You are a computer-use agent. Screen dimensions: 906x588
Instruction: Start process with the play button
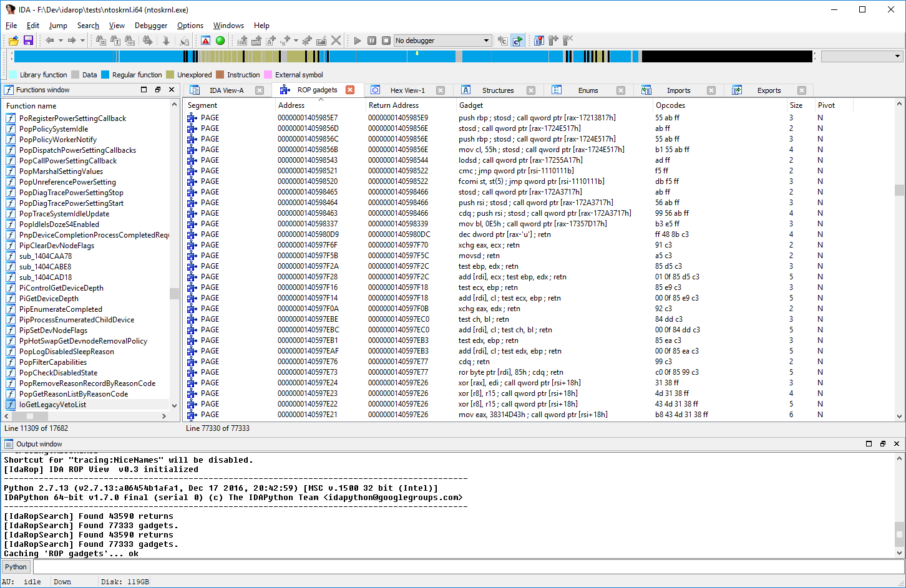tap(358, 41)
